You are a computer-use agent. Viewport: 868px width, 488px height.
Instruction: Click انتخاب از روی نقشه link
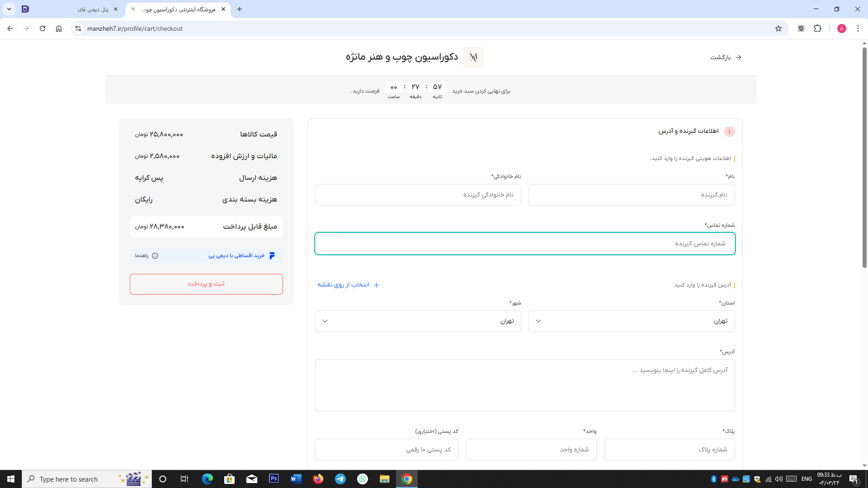pos(349,285)
